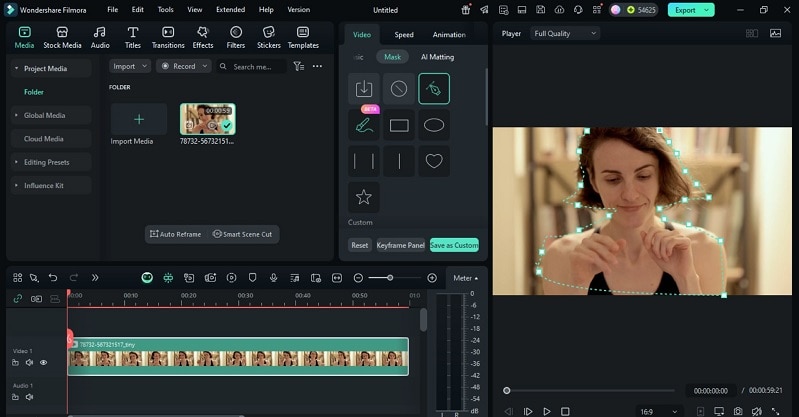Take a snapshot with camera icon

(x=737, y=411)
